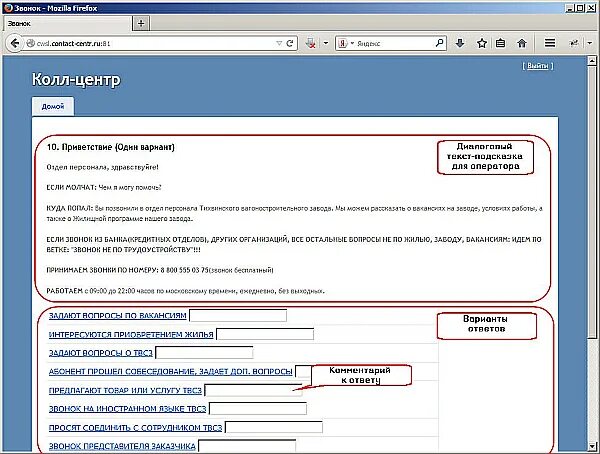Click link ПРЕДЛАГАЮТ ТОВАР ИЛИ УСЛУГУ ТВСЗ
This screenshot has width=600, height=454.
[125, 390]
